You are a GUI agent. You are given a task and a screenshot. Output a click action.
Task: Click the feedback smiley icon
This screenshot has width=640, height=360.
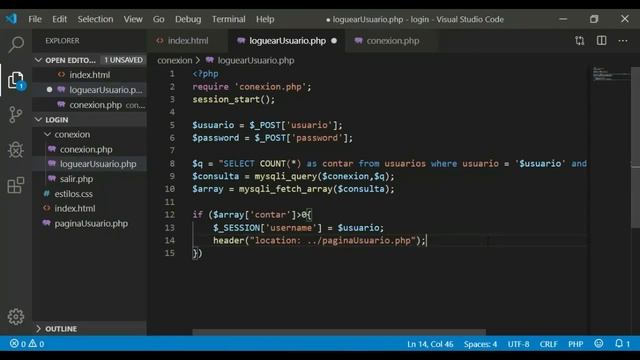(x=598, y=344)
